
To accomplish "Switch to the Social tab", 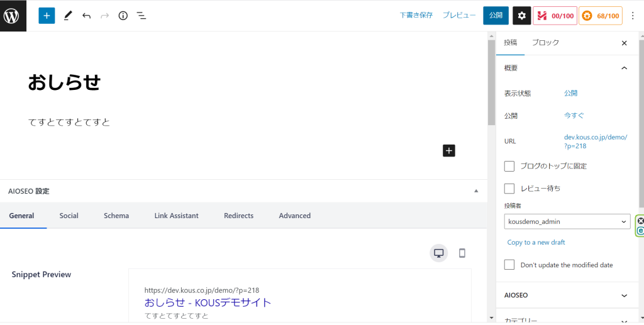I will click(x=69, y=216).
